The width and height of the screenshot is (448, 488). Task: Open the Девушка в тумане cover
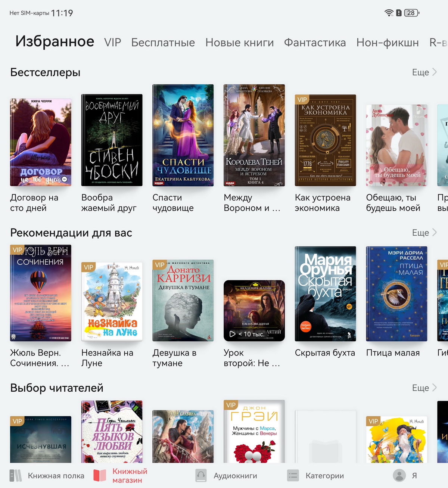point(183,301)
